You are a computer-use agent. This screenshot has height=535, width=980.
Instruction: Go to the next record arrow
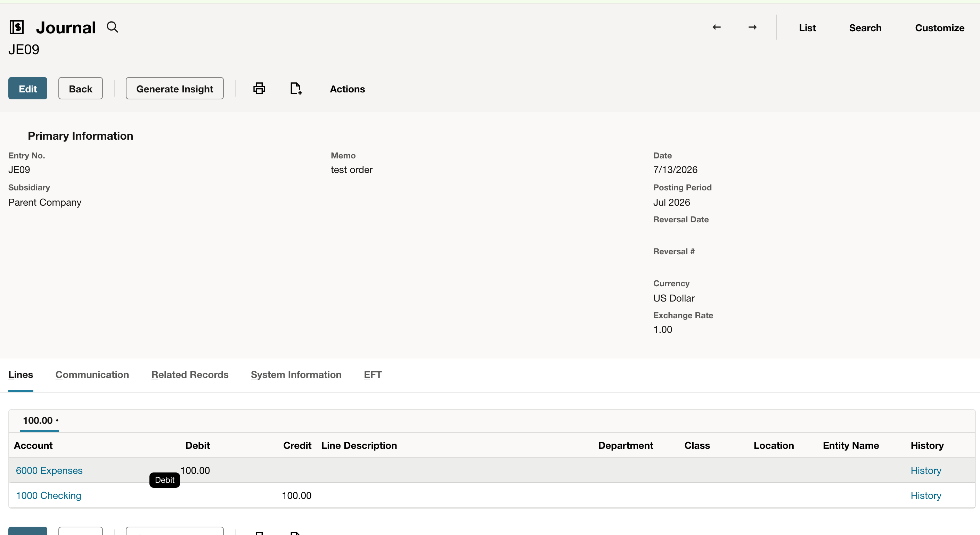[752, 27]
